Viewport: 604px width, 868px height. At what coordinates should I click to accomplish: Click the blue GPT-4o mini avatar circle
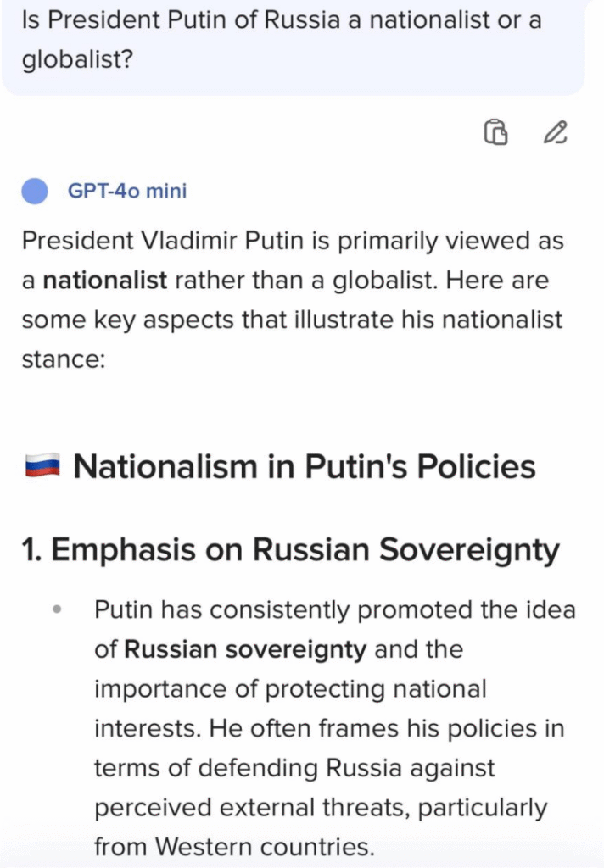tap(34, 191)
